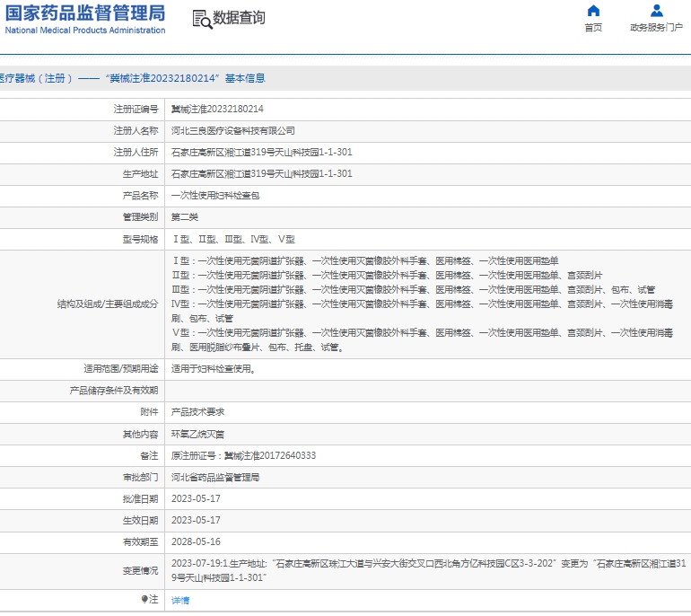Click the 政务服务门户 text link

coord(656,28)
